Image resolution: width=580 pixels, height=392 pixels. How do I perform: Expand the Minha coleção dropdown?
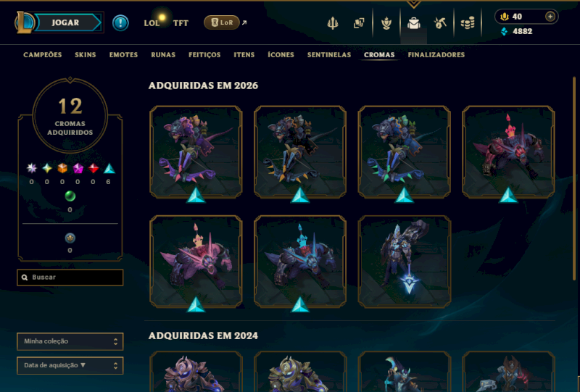70,341
